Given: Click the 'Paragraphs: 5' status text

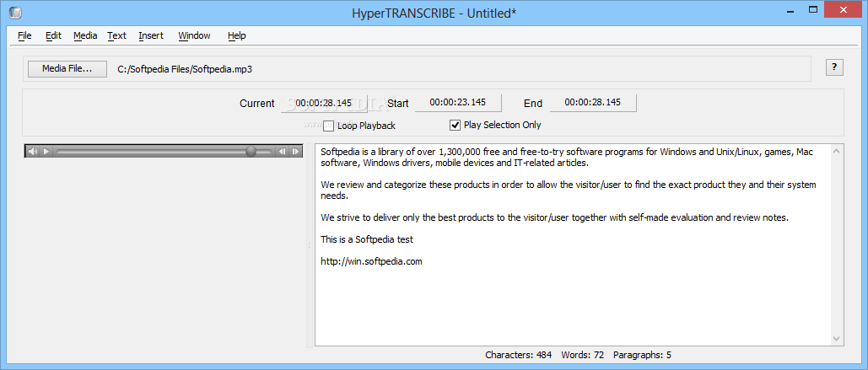Looking at the screenshot, I should tap(642, 355).
